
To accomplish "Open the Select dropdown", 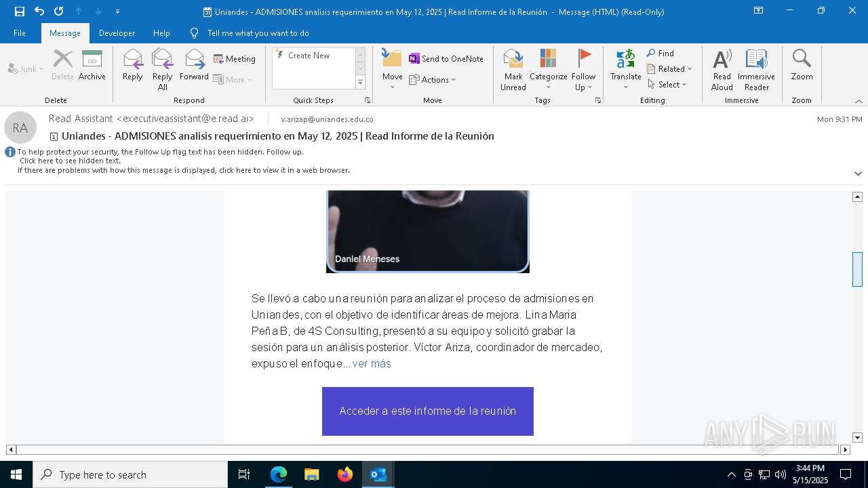I will [x=667, y=84].
